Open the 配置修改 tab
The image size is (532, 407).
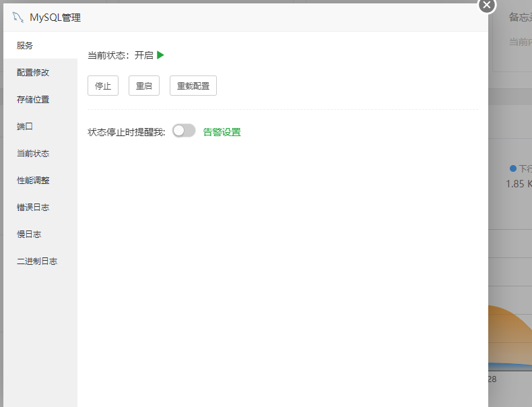point(40,72)
